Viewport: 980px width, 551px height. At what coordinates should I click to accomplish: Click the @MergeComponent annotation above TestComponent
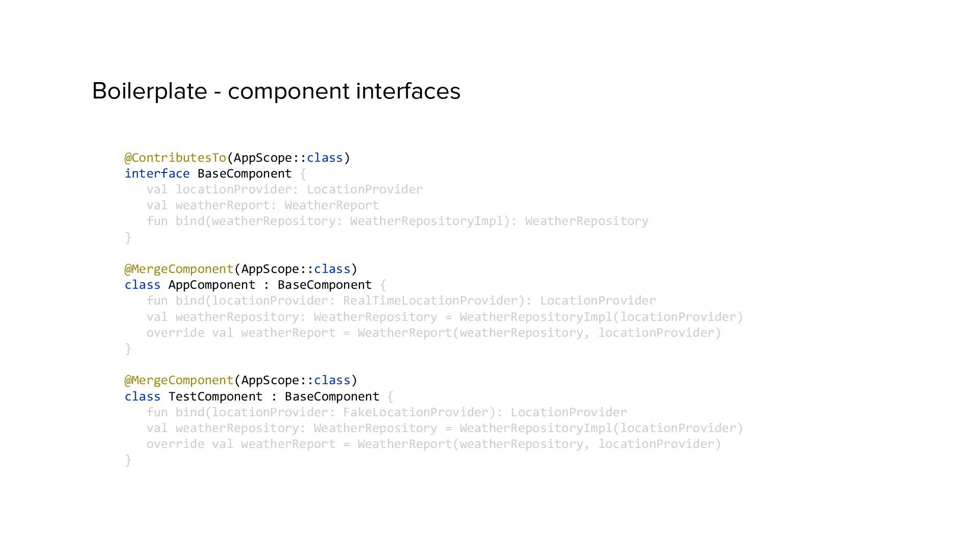pyautogui.click(x=179, y=380)
